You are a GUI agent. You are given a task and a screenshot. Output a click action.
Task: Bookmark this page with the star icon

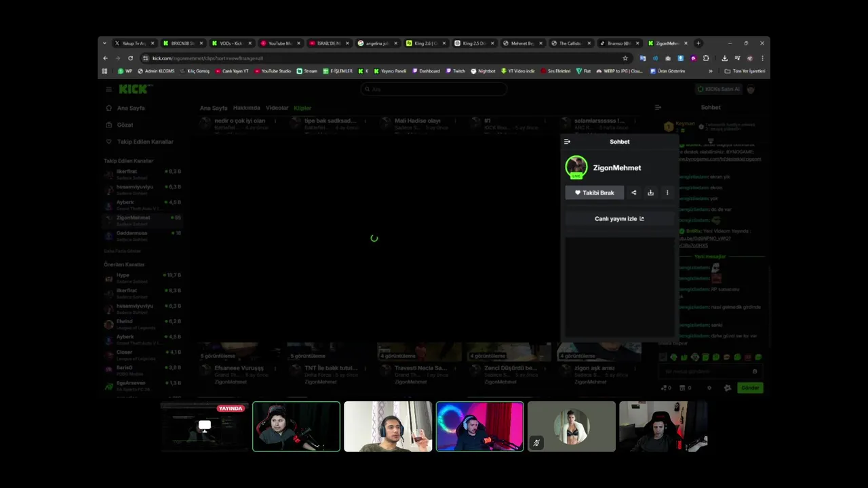coord(625,58)
